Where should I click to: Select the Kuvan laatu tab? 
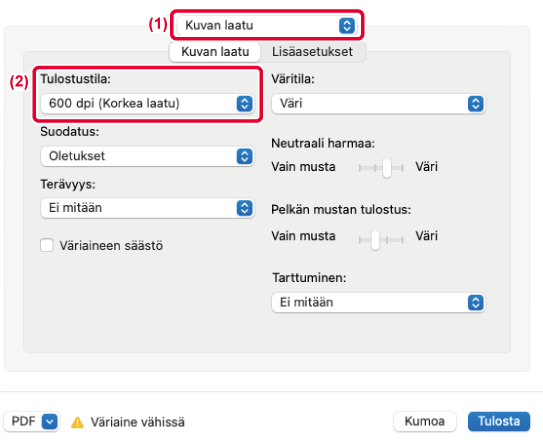point(215,52)
